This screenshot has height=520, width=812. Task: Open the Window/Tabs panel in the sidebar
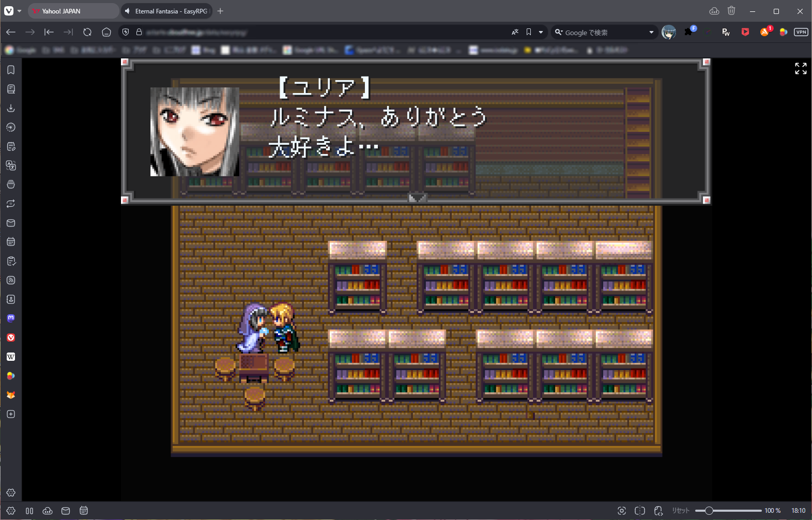tap(11, 185)
